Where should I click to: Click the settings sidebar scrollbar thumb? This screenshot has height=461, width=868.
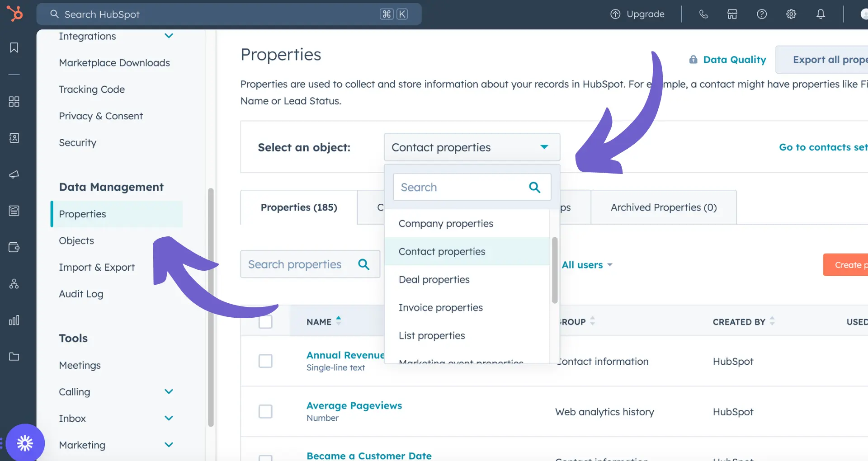pos(211,307)
